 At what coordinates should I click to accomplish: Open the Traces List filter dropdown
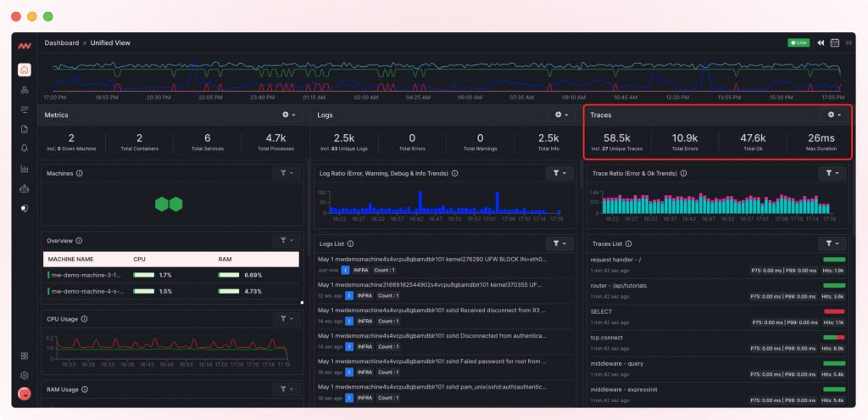[832, 244]
